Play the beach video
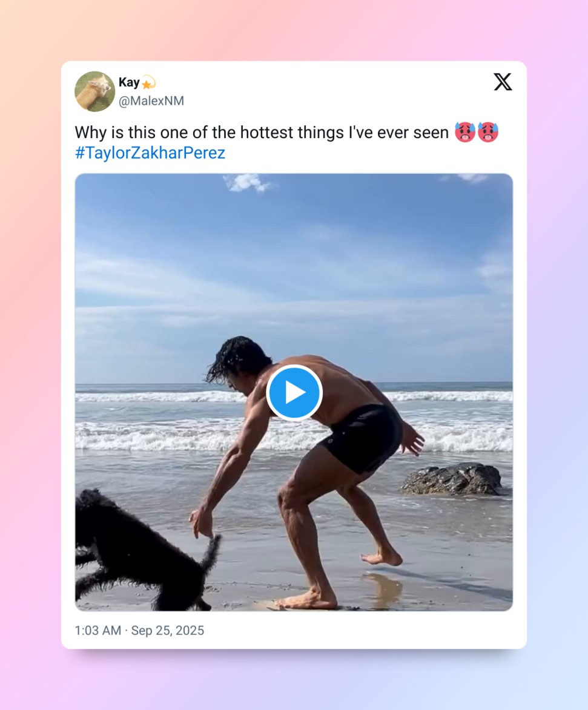Image resolution: width=588 pixels, height=710 pixels. [294, 393]
